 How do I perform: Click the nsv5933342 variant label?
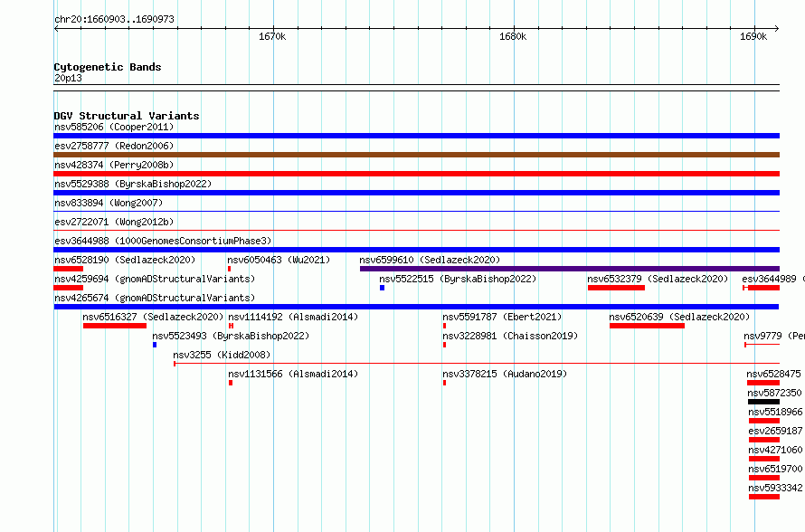pyautogui.click(x=775, y=488)
